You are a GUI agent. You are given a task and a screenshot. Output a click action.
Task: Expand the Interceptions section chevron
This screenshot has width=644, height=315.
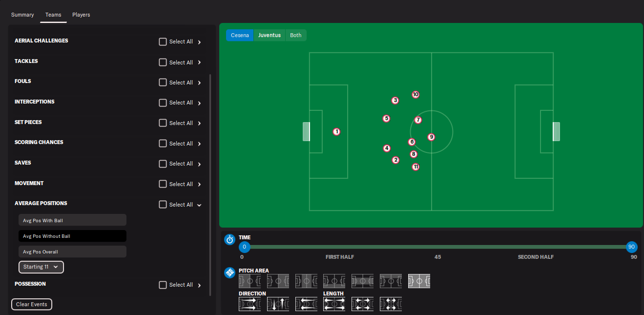point(199,103)
